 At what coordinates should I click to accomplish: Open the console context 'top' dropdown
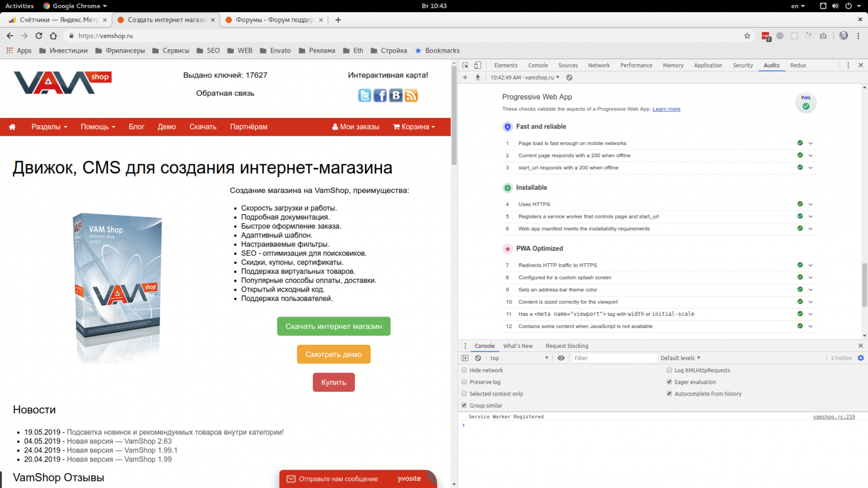click(519, 358)
